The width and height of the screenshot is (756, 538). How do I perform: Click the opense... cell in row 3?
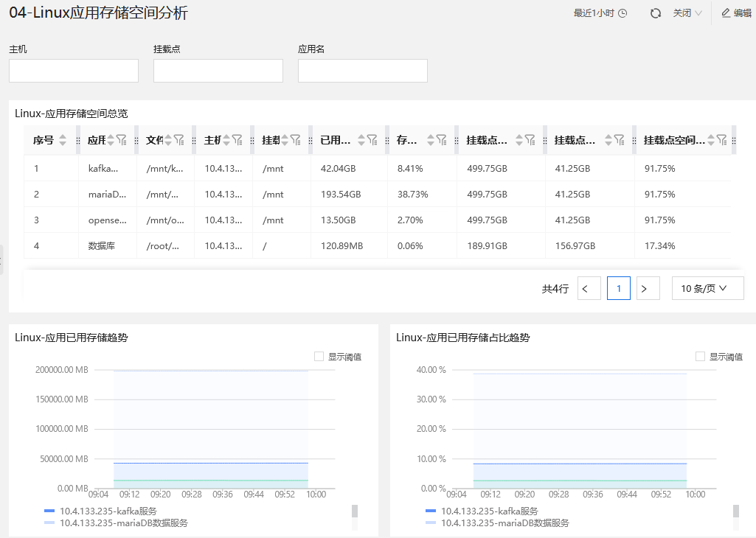[107, 220]
